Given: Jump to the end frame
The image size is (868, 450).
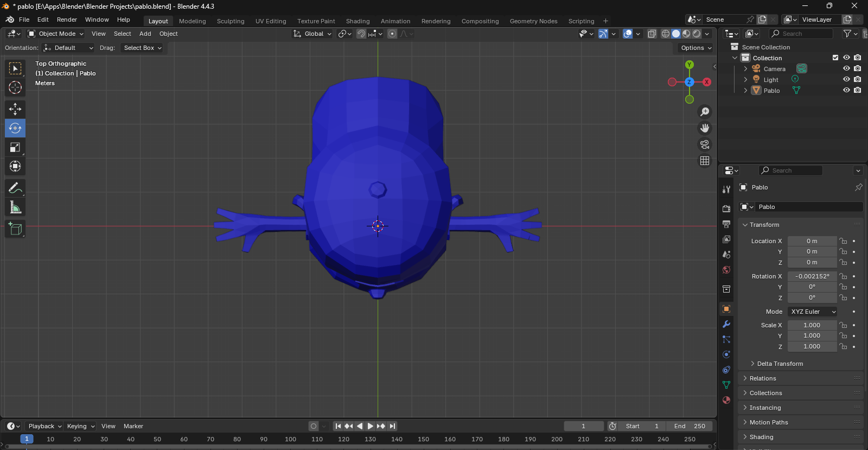Looking at the screenshot, I should pyautogui.click(x=392, y=426).
